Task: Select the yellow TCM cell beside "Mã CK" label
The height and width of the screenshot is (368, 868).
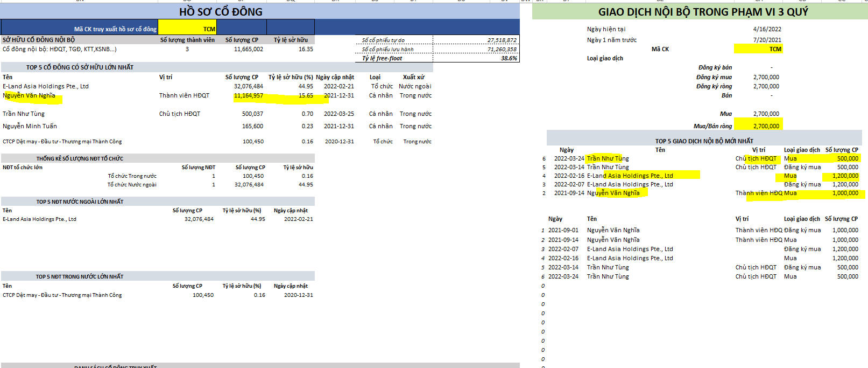Action: coord(758,49)
